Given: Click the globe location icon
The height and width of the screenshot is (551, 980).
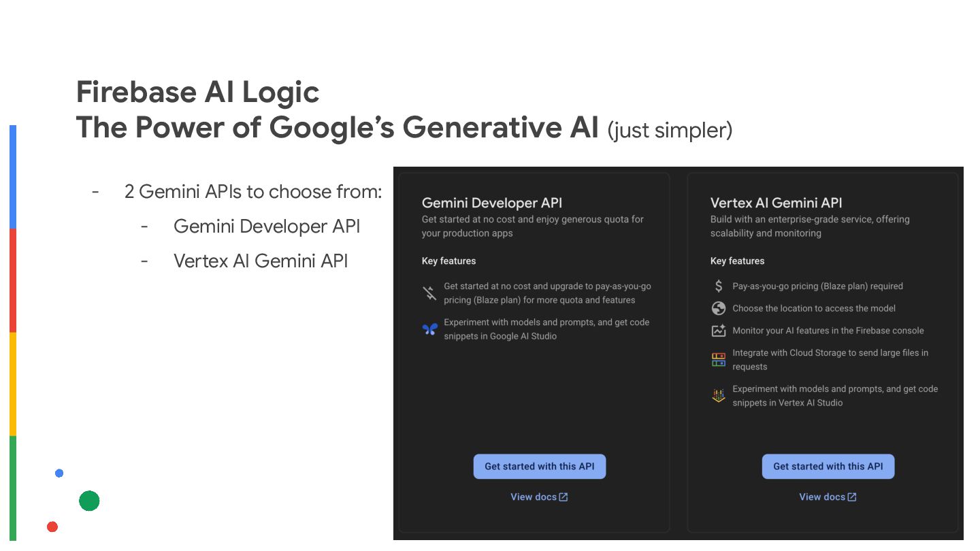Looking at the screenshot, I should pos(719,308).
